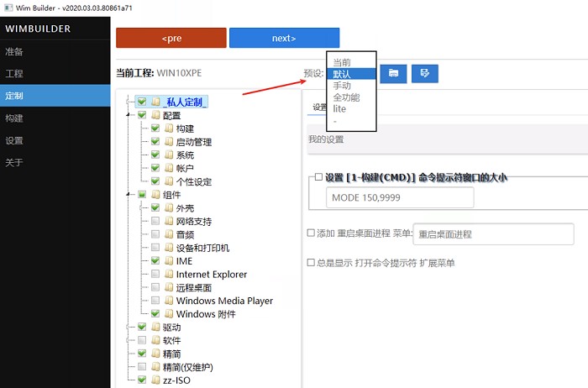Select 默认 in the preset dropdown
This screenshot has width=588, height=388.
click(351, 74)
